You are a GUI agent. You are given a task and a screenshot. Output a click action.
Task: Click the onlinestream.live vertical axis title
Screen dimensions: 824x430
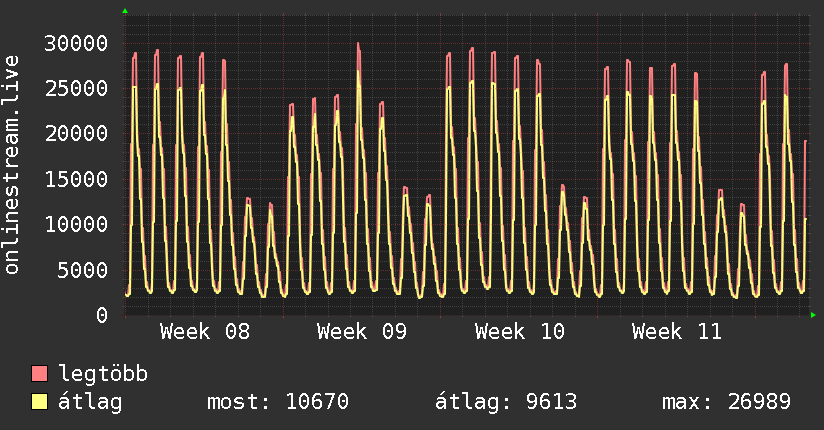[x=12, y=165]
